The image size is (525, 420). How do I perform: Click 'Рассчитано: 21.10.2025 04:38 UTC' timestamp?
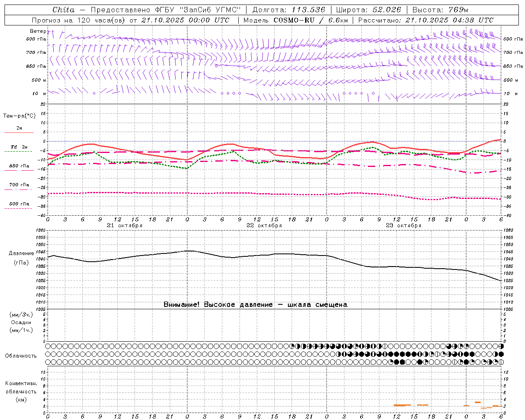pos(426,20)
